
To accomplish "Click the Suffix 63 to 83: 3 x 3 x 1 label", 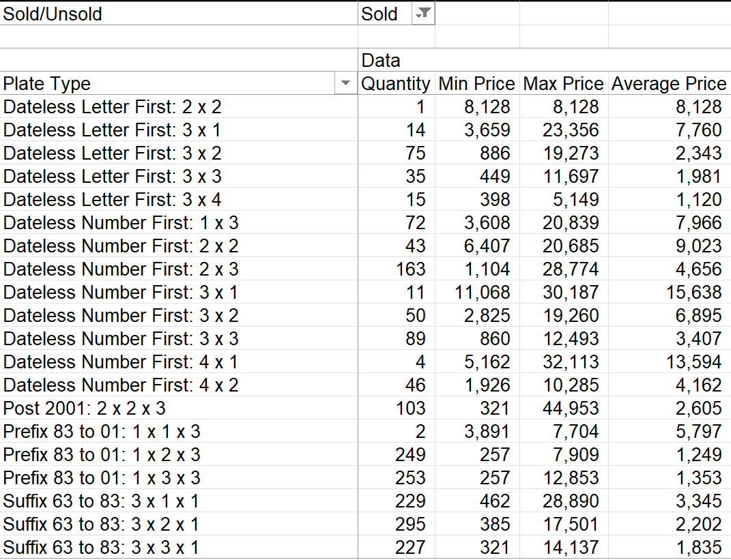I will tap(101, 548).
